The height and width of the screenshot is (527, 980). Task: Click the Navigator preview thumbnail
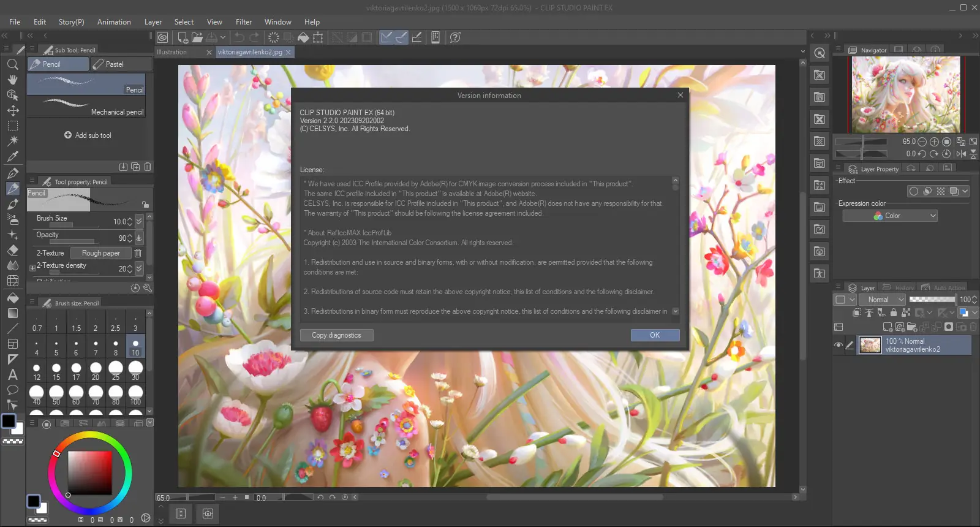pos(906,94)
